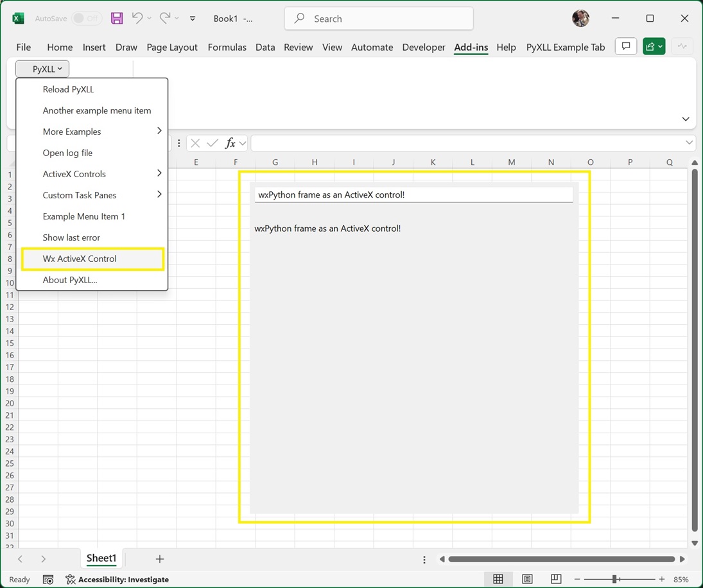This screenshot has width=703, height=588.
Task: Click the wxPython text field in the control
Action: [x=413, y=195]
